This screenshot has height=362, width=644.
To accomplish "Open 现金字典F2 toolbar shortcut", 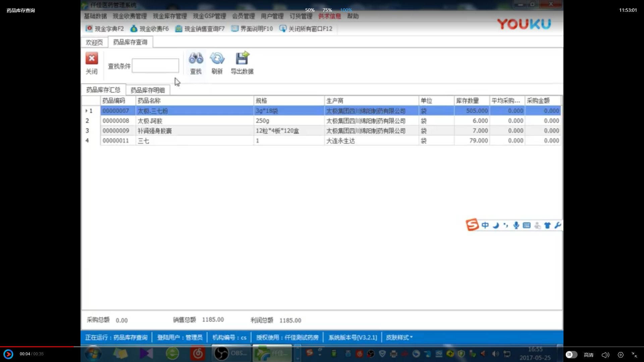I will (x=104, y=29).
